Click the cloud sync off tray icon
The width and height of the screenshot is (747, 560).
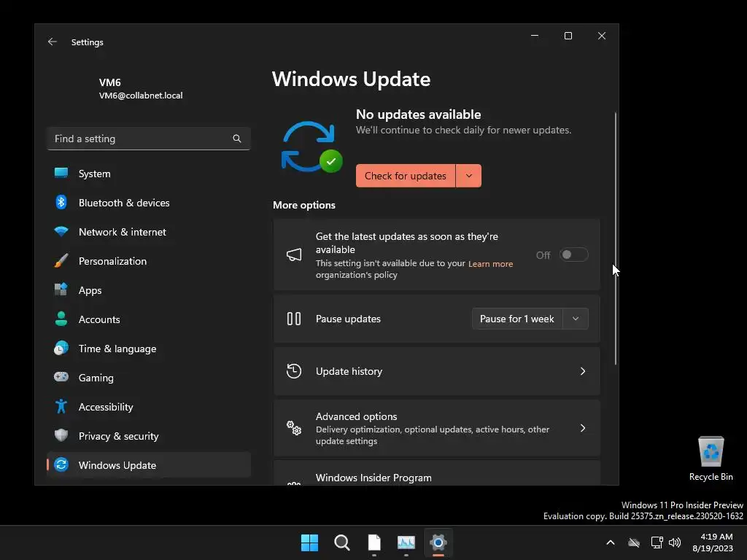coord(634,542)
